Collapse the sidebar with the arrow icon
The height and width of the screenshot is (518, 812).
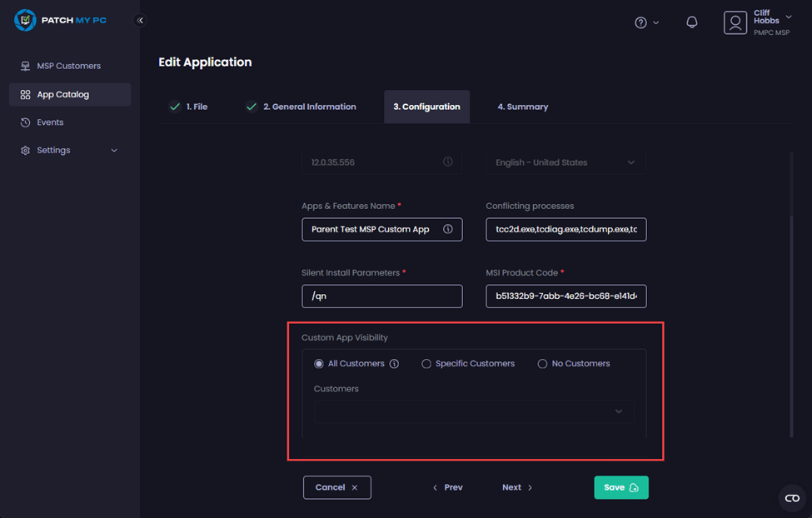click(140, 20)
